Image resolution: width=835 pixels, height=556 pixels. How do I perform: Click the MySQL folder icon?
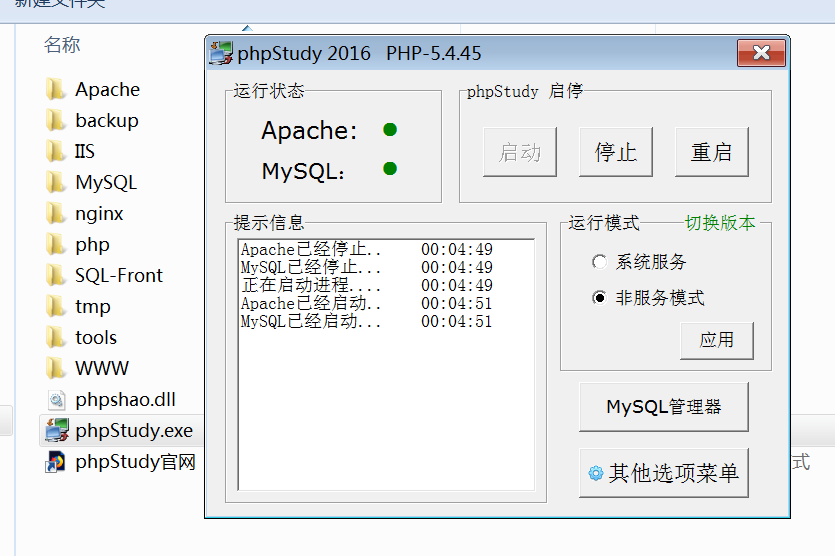55,182
